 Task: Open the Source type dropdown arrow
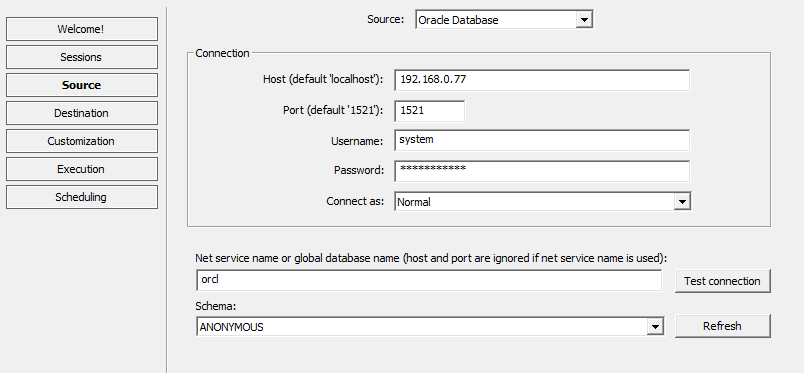pos(584,20)
